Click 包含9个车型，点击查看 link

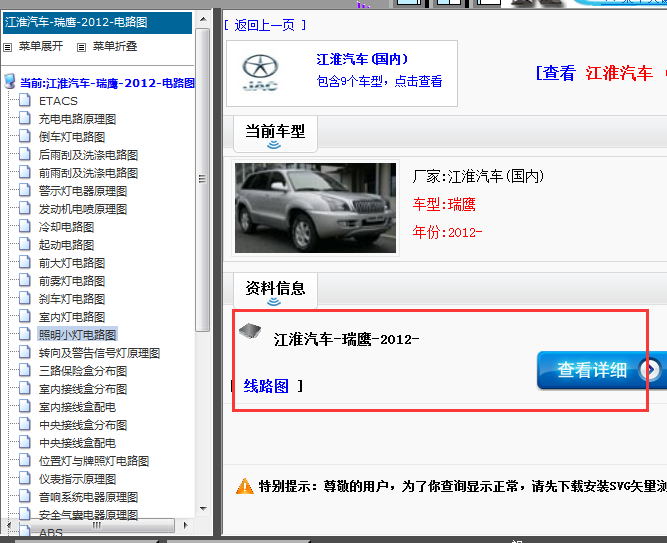point(379,81)
